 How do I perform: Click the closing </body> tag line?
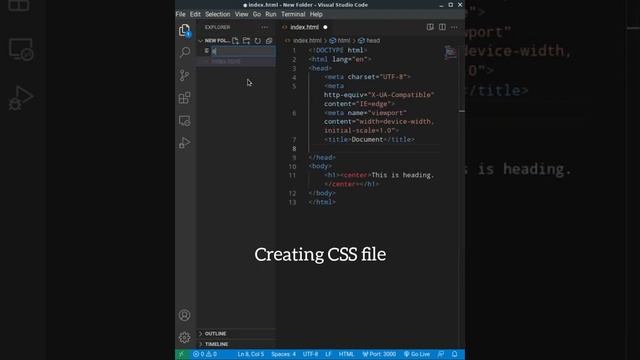click(322, 193)
